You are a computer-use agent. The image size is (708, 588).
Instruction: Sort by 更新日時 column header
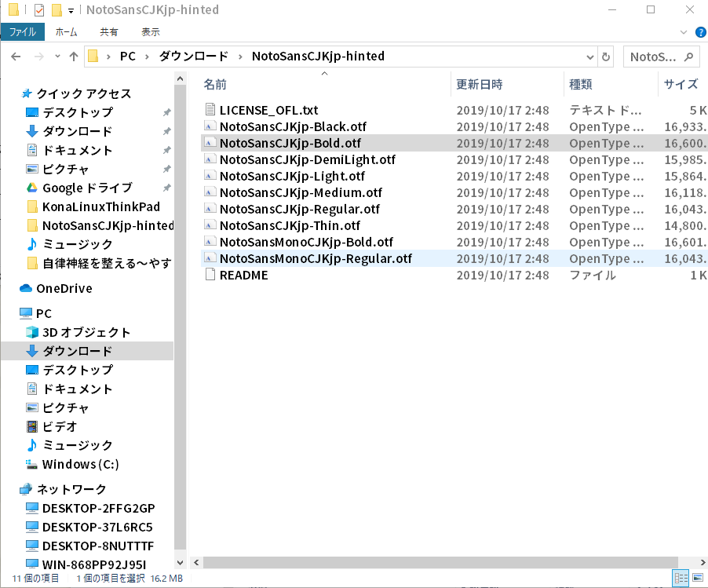click(x=479, y=85)
